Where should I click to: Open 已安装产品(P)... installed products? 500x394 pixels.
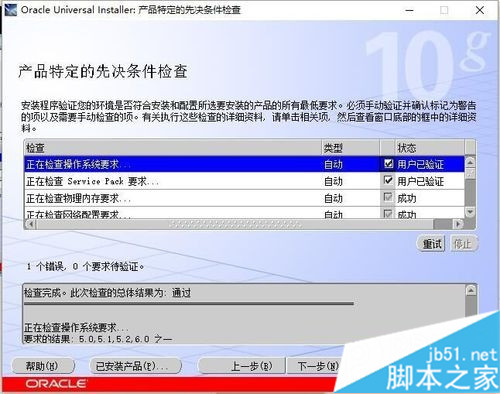[x=135, y=366]
